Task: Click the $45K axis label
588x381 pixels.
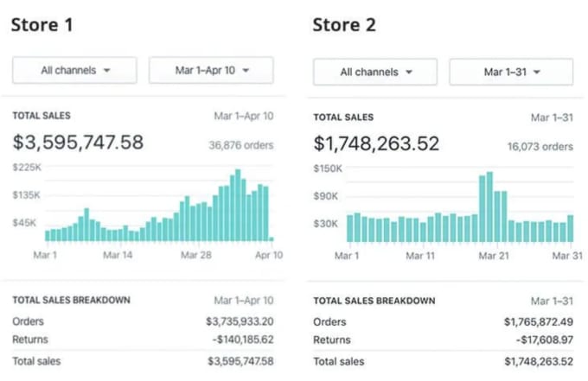Action: 24,223
